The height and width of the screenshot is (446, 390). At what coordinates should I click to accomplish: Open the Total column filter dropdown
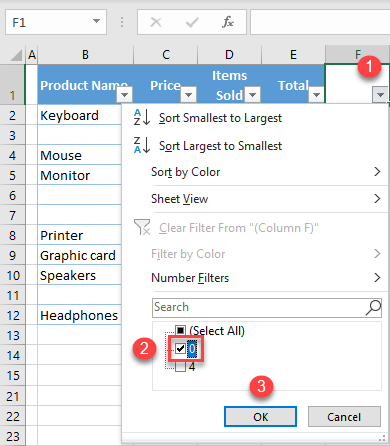[316, 95]
